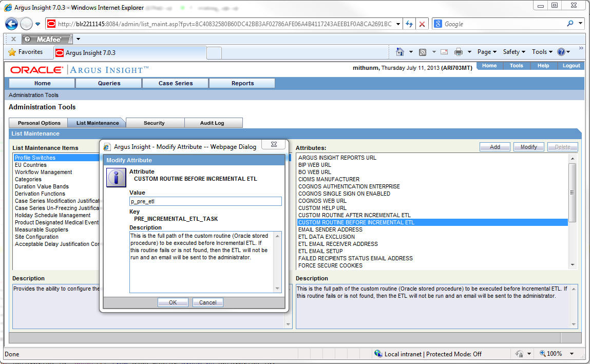Select COGNOS WEB URL attribute
Screen dimensions: 590x364
tap(322, 201)
